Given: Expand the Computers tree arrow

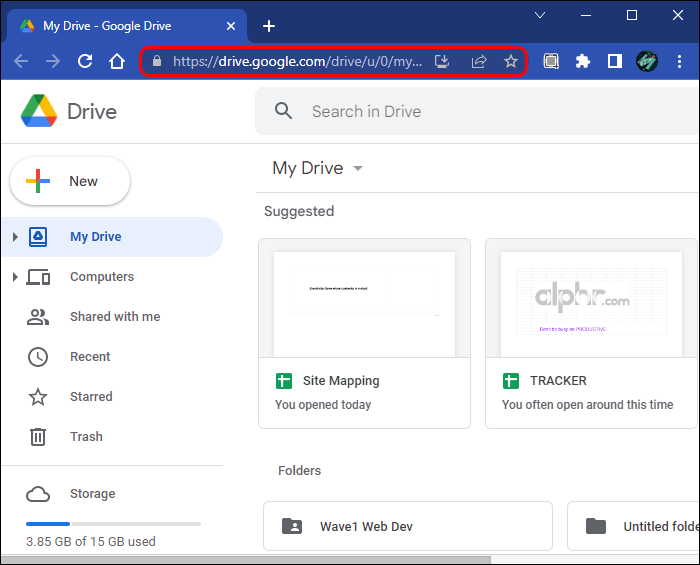Looking at the screenshot, I should tap(15, 277).
